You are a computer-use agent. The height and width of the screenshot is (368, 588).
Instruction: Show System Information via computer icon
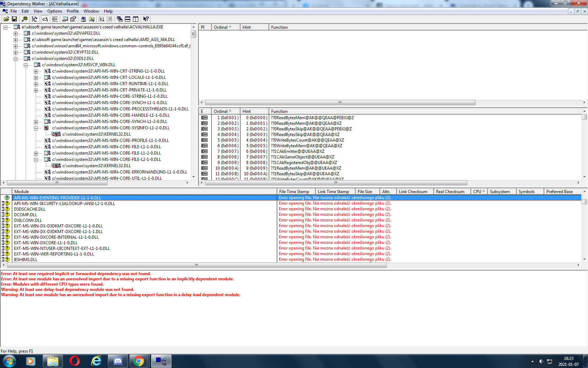[x=83, y=19]
